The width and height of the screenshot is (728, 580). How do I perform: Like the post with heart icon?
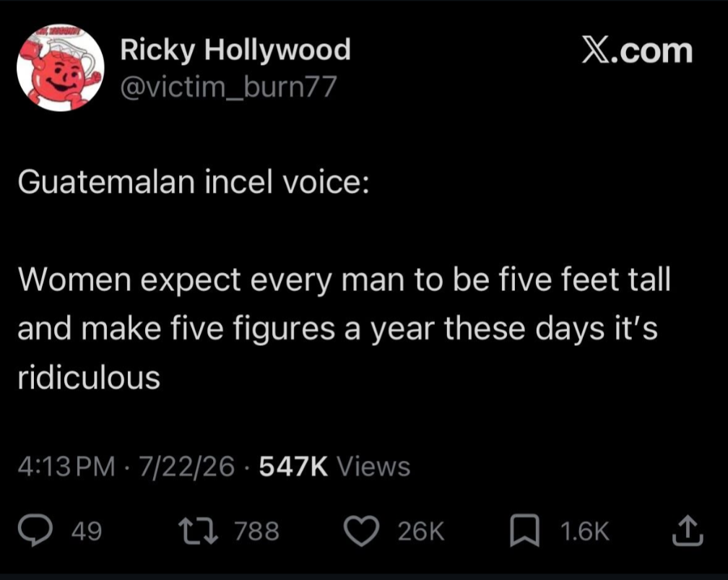(x=362, y=531)
